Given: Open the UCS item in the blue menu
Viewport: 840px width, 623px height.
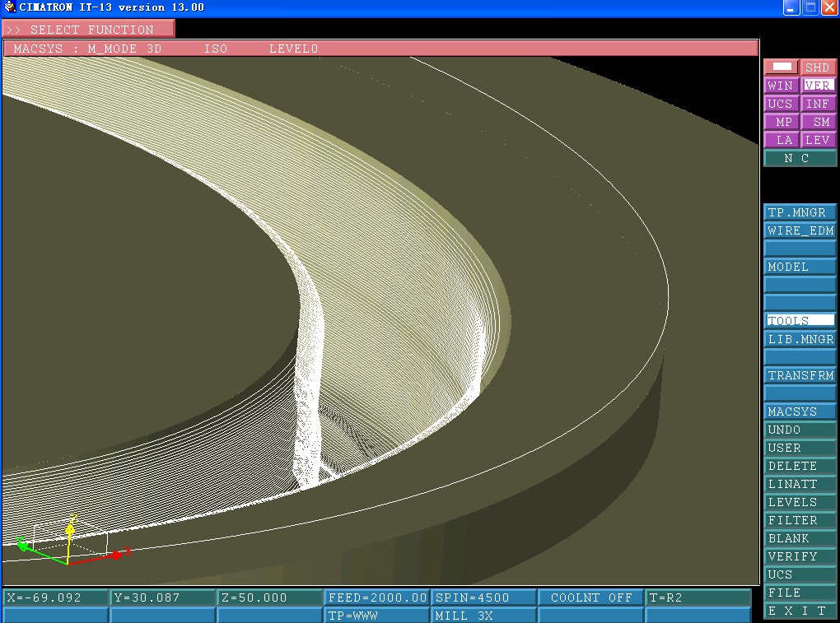Looking at the screenshot, I should pos(800,574).
